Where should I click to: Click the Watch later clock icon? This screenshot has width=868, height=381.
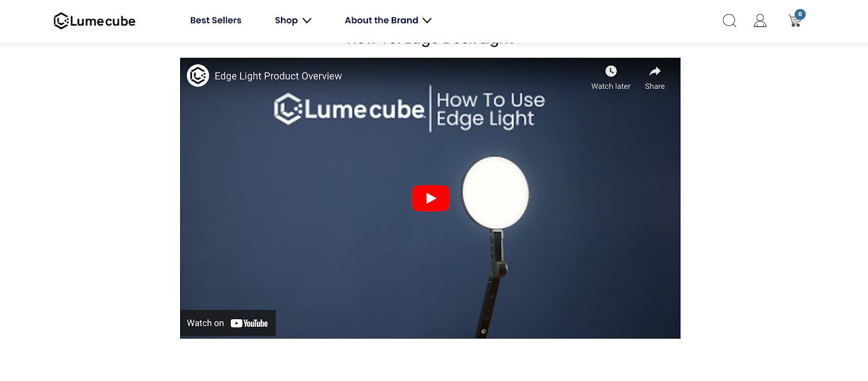click(611, 71)
